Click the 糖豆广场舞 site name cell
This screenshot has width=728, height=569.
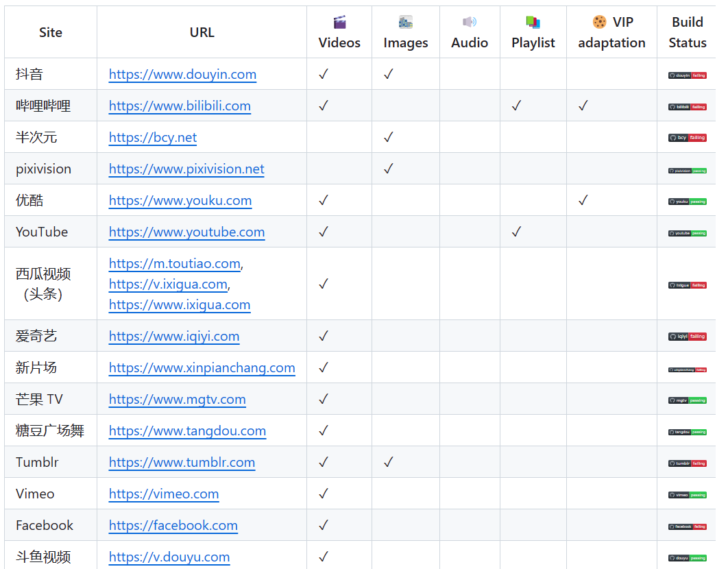point(51,431)
